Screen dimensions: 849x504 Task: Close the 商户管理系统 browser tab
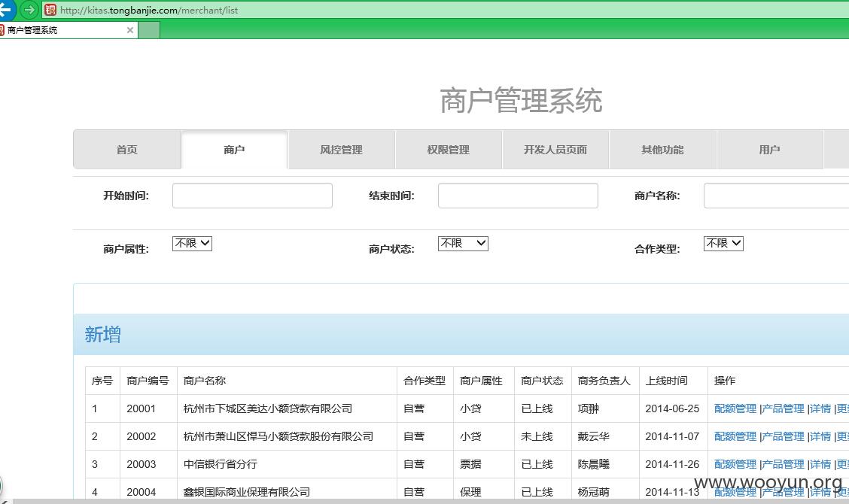[130, 30]
